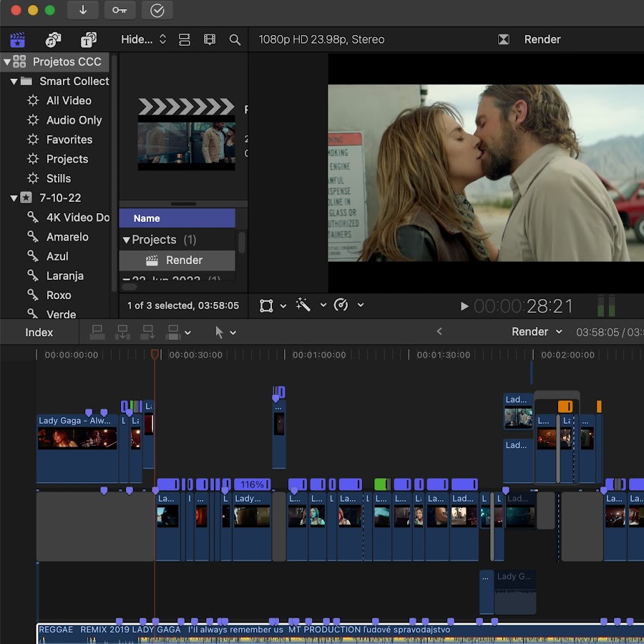Collapse the Projects (1) group
644x644 pixels.
[x=126, y=240]
